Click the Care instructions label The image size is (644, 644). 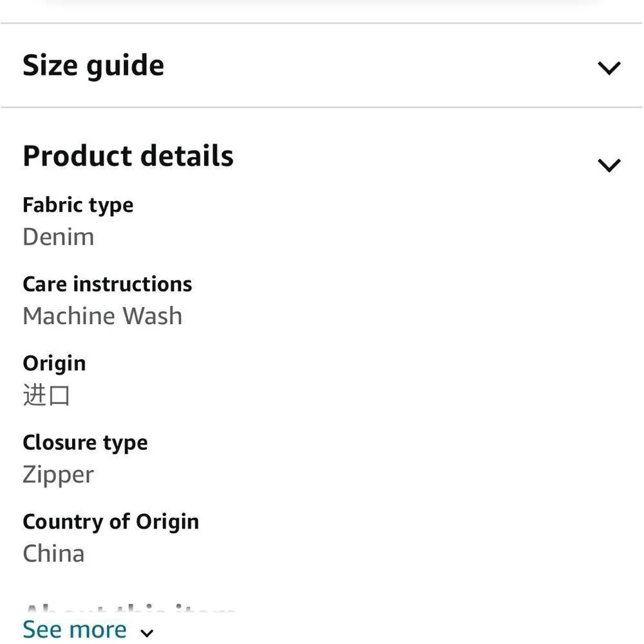(x=108, y=284)
